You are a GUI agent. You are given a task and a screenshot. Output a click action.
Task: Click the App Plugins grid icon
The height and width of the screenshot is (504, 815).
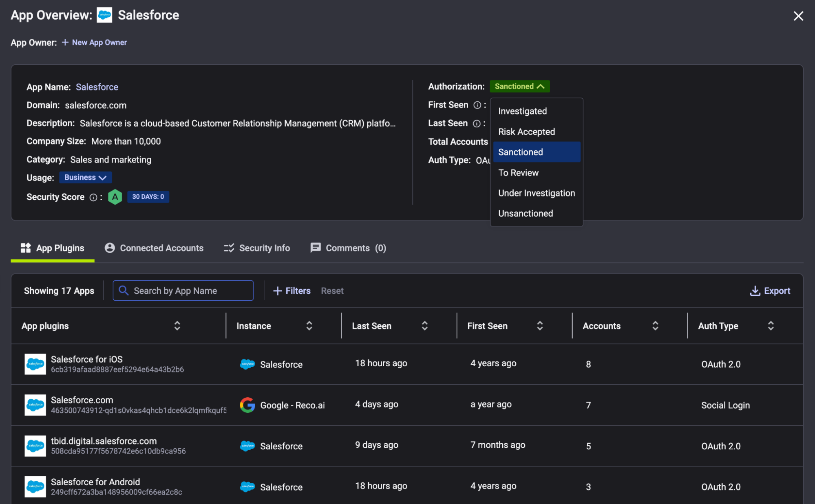pyautogui.click(x=26, y=248)
